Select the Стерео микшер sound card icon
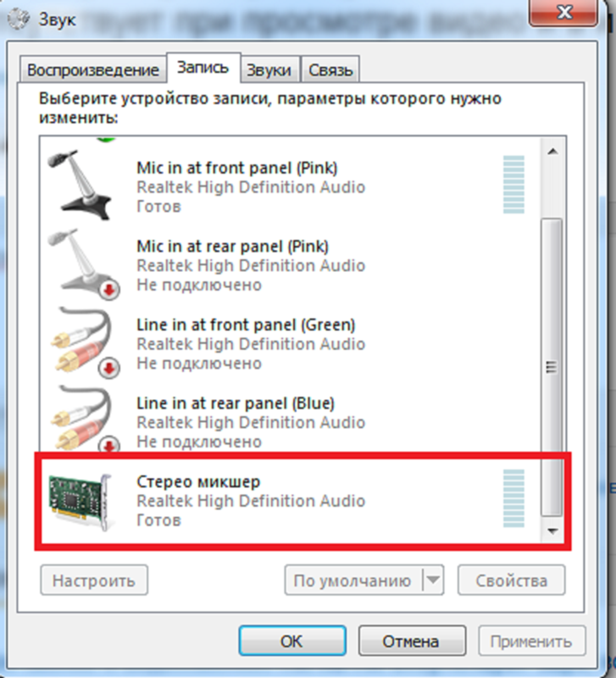Image resolution: width=616 pixels, height=678 pixels. 81,502
